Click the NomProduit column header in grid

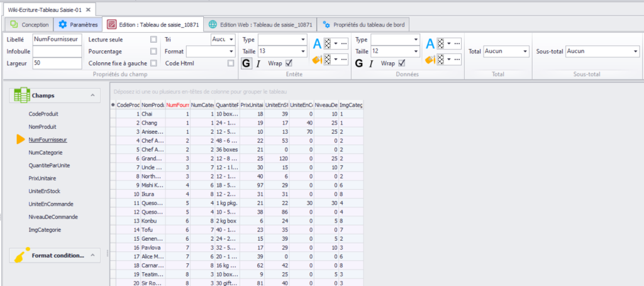(153, 105)
